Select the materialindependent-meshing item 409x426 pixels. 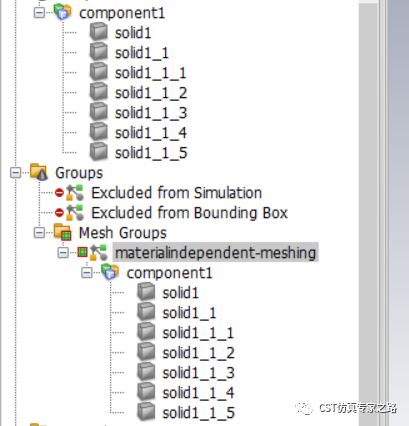point(215,252)
